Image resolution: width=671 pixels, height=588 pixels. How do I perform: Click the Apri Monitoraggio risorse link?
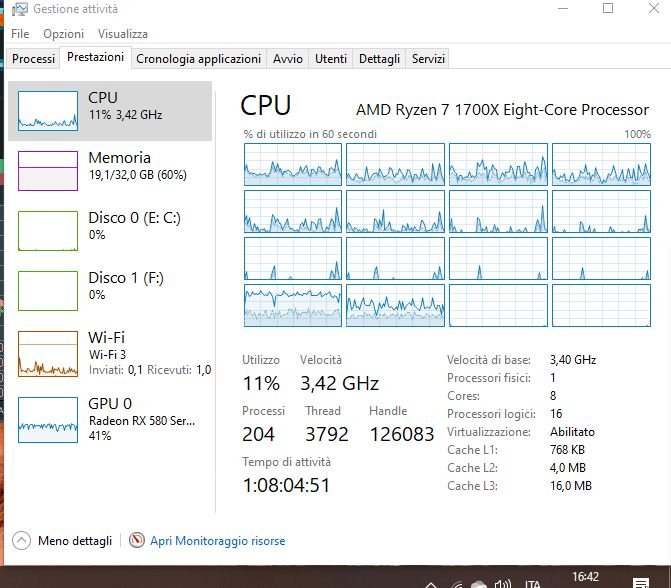217,541
